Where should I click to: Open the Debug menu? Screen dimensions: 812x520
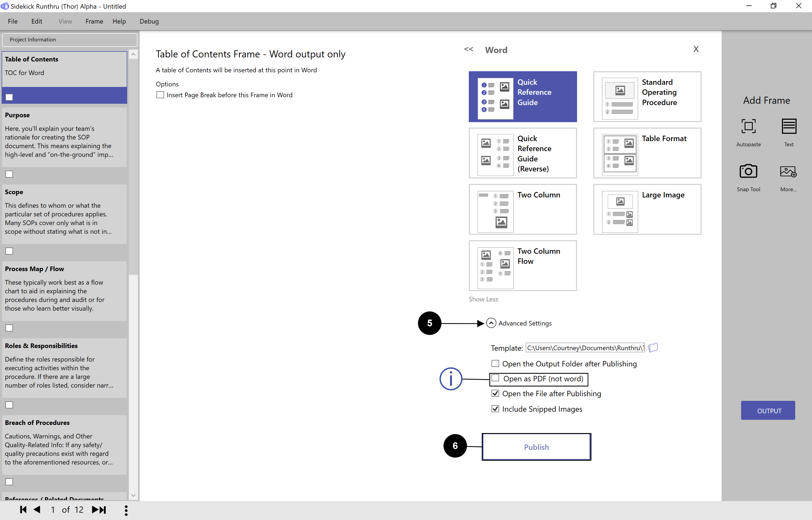point(149,21)
